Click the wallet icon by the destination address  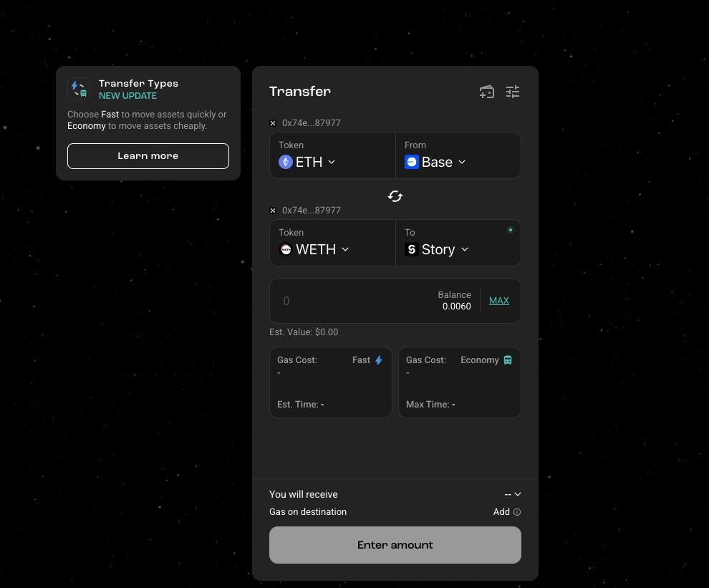click(273, 211)
